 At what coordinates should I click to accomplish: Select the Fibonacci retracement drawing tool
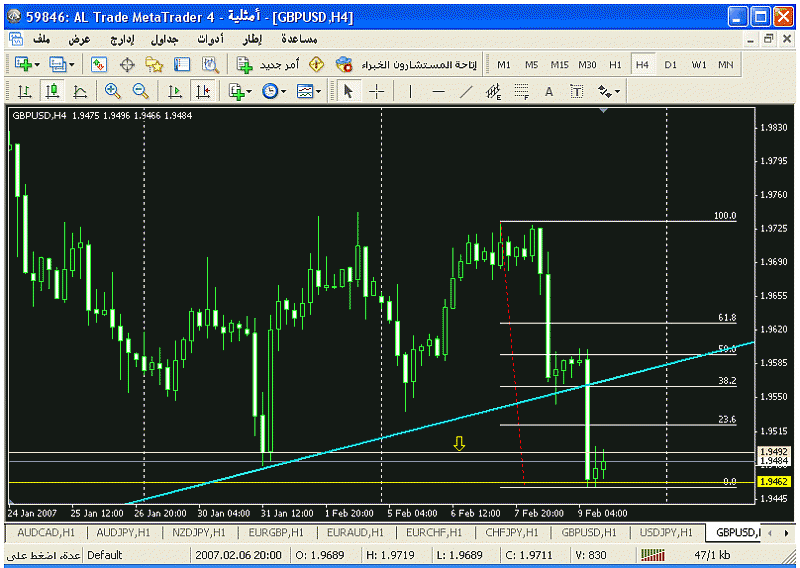point(521,91)
